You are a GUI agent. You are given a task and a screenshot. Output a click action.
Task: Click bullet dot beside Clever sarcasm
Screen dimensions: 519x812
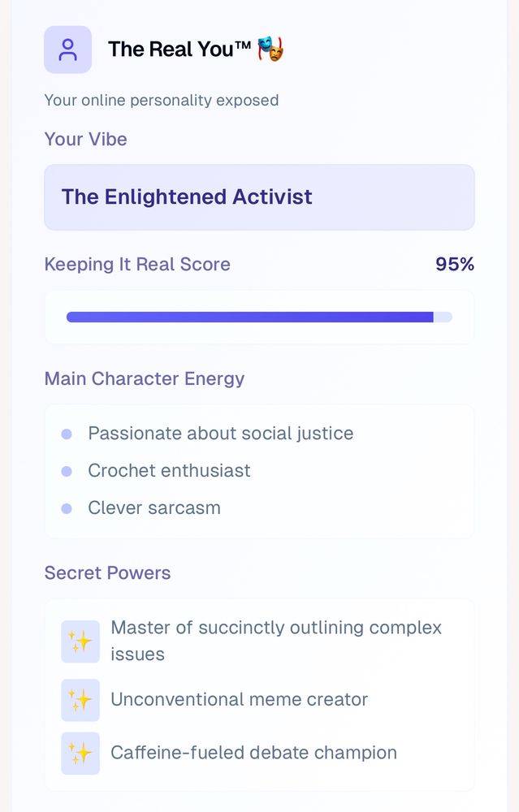(x=67, y=508)
